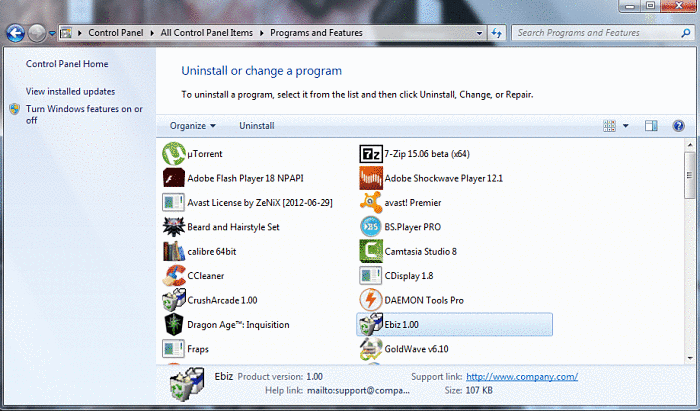Select the µTorrent name text
Screen dimensions: 700x411
tap(204, 154)
